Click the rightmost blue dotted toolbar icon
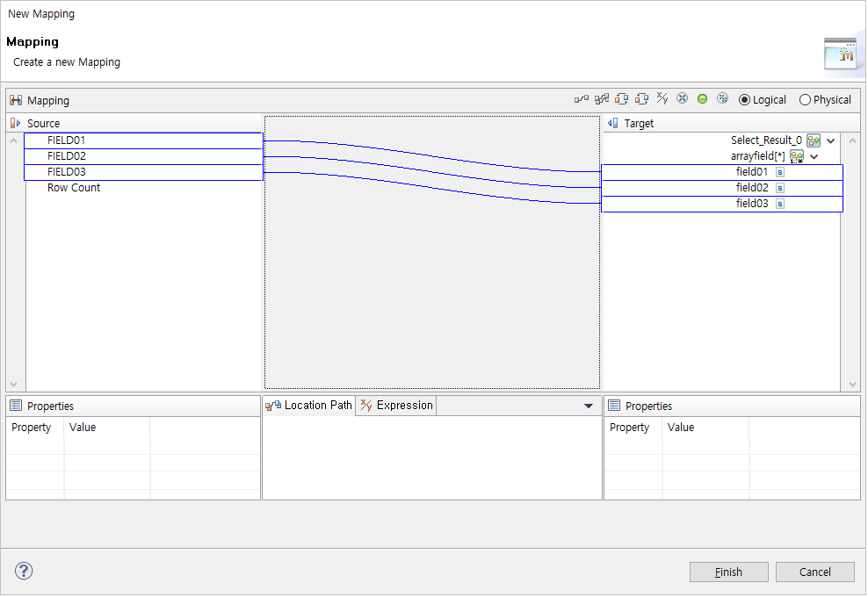This screenshot has height=597, width=868. (x=722, y=98)
